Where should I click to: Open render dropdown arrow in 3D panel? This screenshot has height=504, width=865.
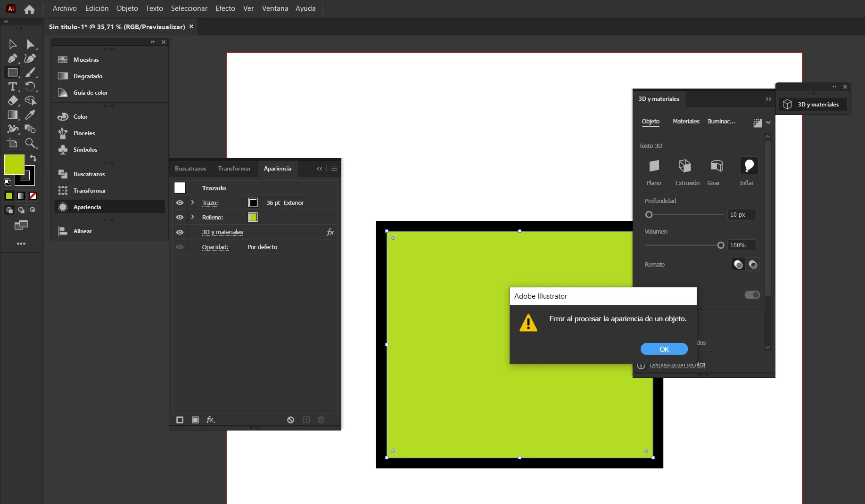768,122
